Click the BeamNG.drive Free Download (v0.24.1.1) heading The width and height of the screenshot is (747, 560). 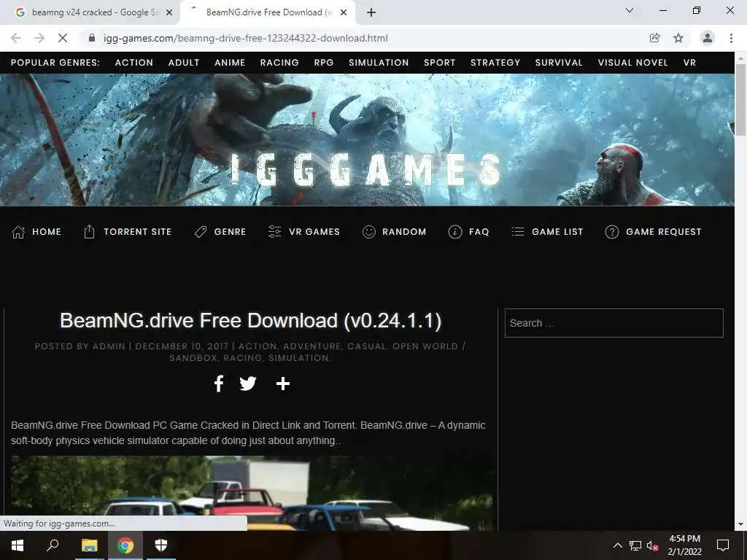[251, 321]
